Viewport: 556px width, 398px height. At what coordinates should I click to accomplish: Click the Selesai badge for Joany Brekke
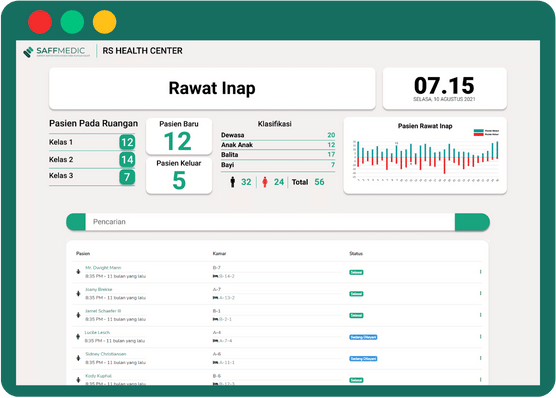pos(356,294)
